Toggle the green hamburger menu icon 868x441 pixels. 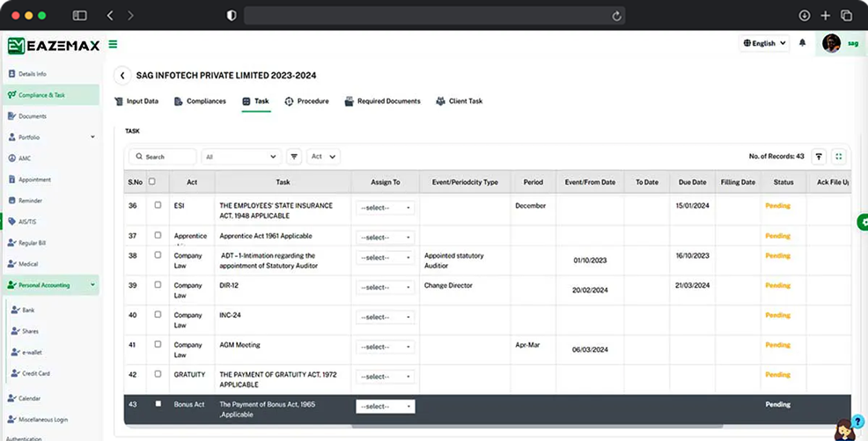pos(113,44)
